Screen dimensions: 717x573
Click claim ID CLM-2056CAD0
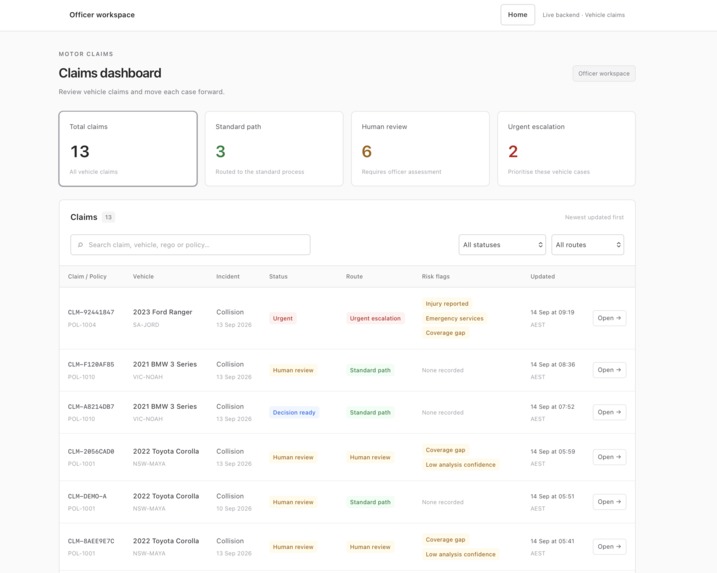91,451
